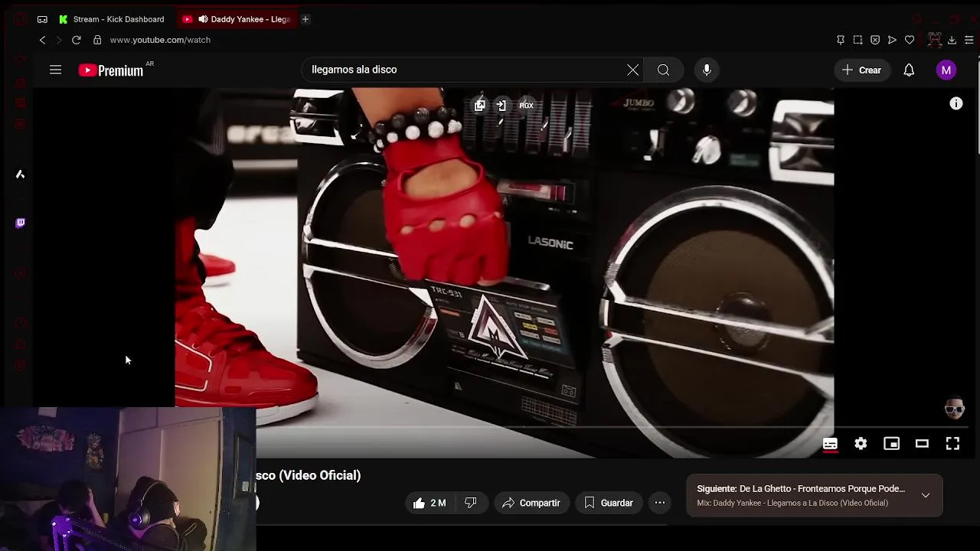The width and height of the screenshot is (980, 551).
Task: Take a snapshot with toolbar capture icon
Action: (x=857, y=40)
